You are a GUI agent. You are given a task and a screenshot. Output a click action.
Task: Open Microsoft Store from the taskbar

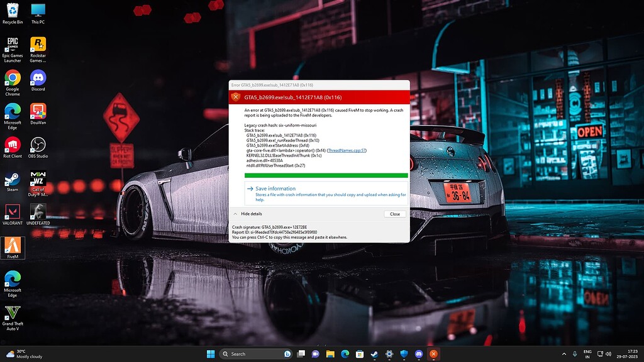[x=360, y=354]
